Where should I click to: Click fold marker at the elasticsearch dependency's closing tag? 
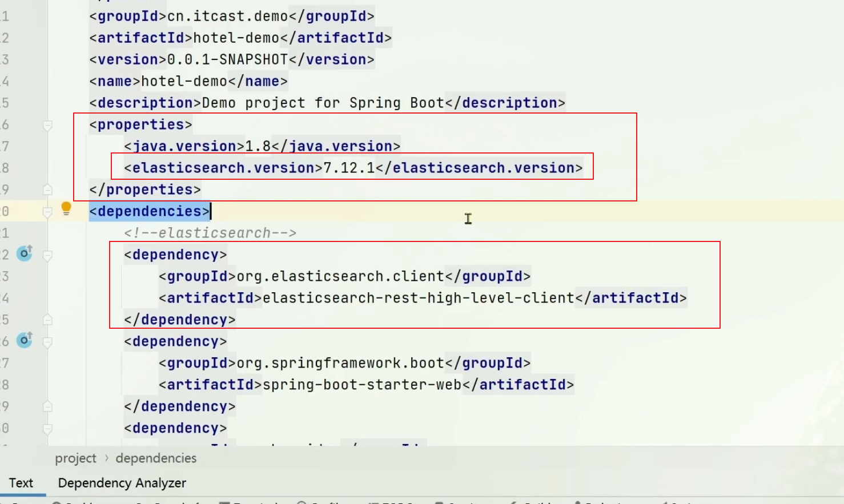click(48, 320)
